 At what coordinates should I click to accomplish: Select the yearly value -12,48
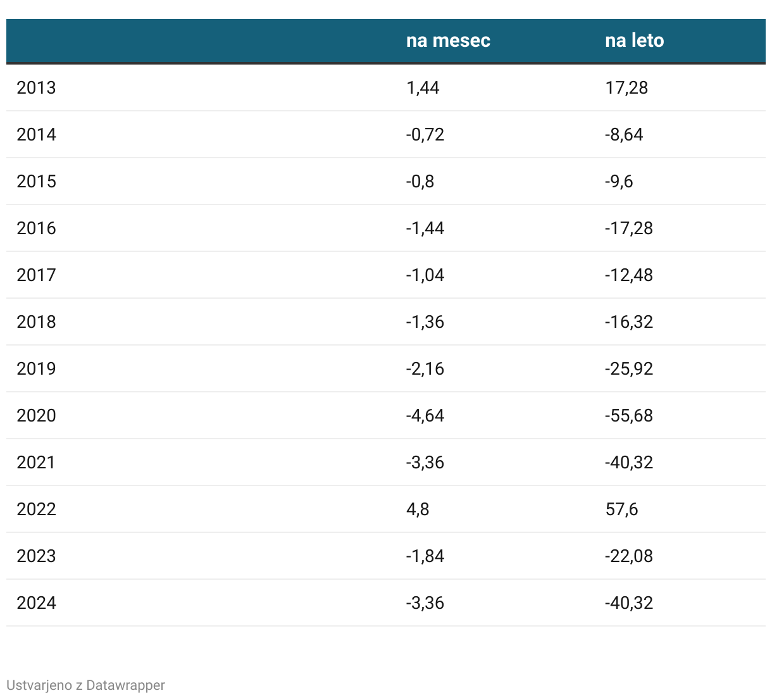[629, 275]
